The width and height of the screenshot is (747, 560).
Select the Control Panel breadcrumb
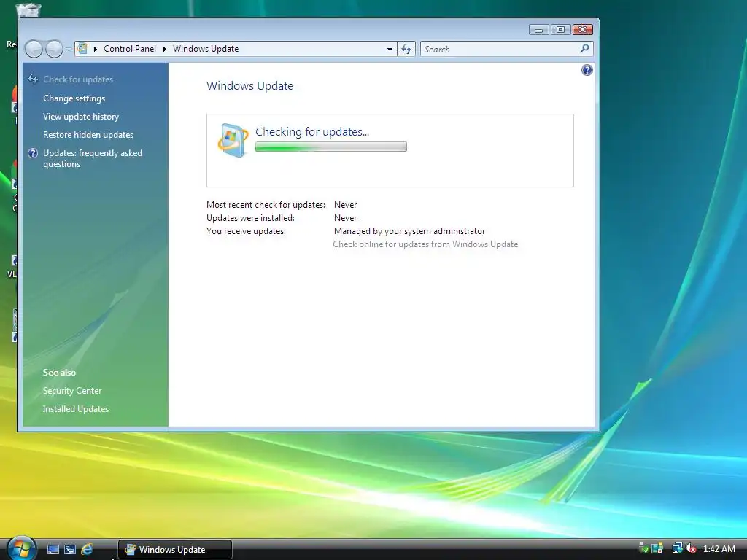point(130,49)
